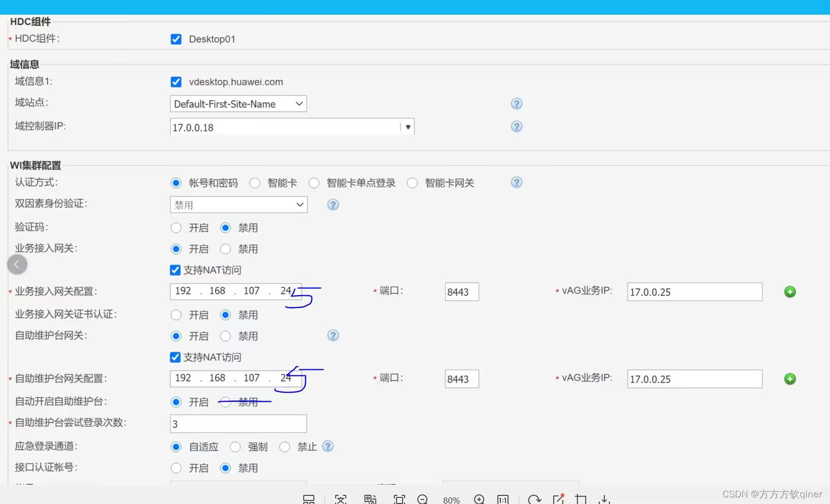Click the 域信息 section heading
830x504 pixels.
point(24,64)
